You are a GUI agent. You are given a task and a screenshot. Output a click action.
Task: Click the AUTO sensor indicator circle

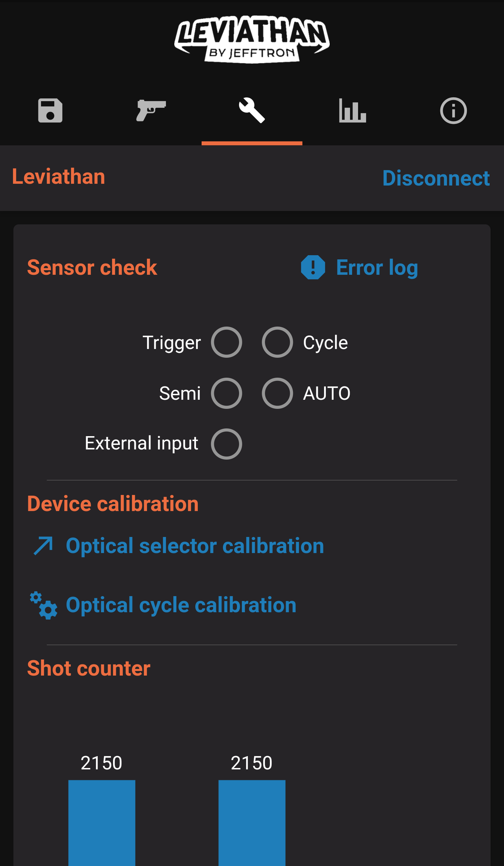pos(277,393)
